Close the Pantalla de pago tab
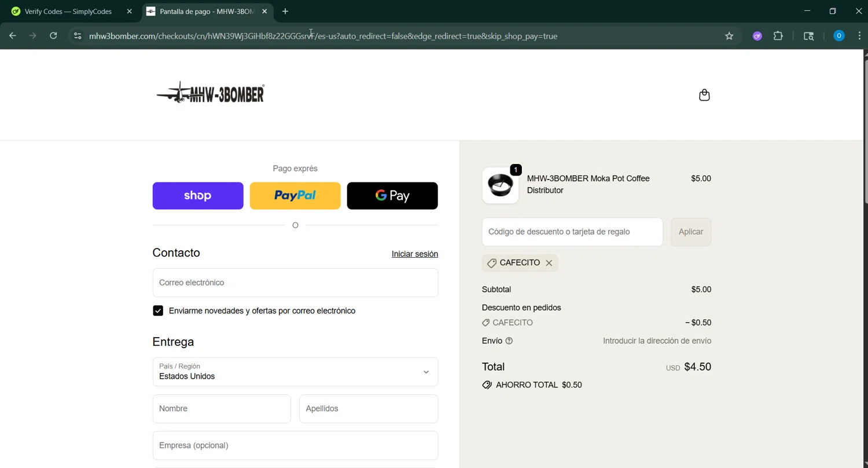This screenshot has width=868, height=468. click(x=264, y=11)
